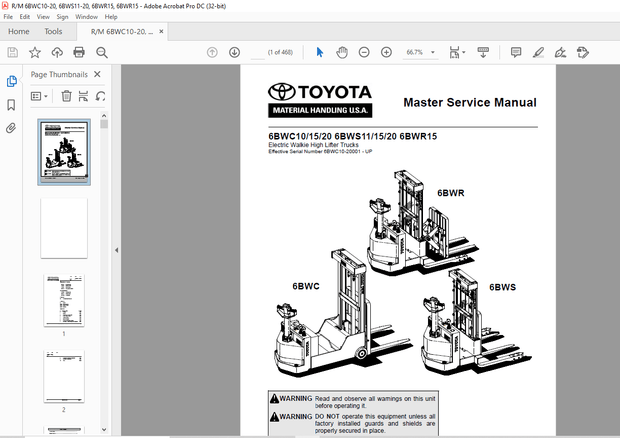Open the File menu
620x438 pixels.
click(x=8, y=17)
